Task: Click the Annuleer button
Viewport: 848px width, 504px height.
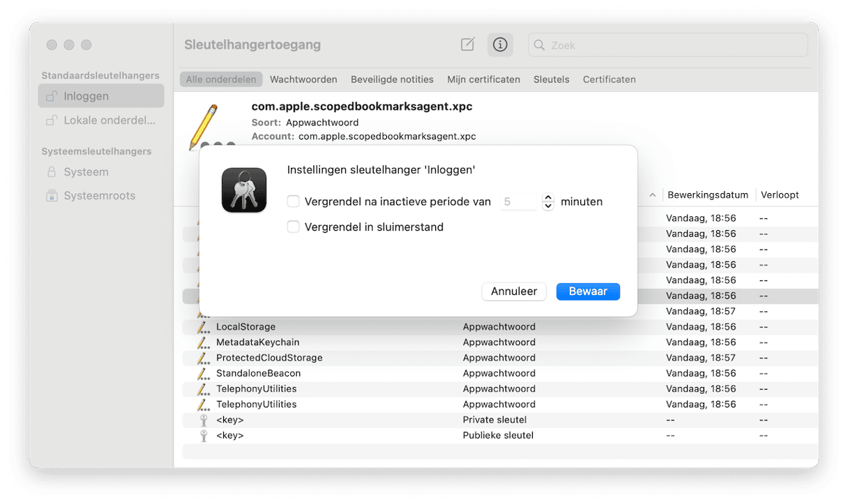Action: tap(514, 291)
